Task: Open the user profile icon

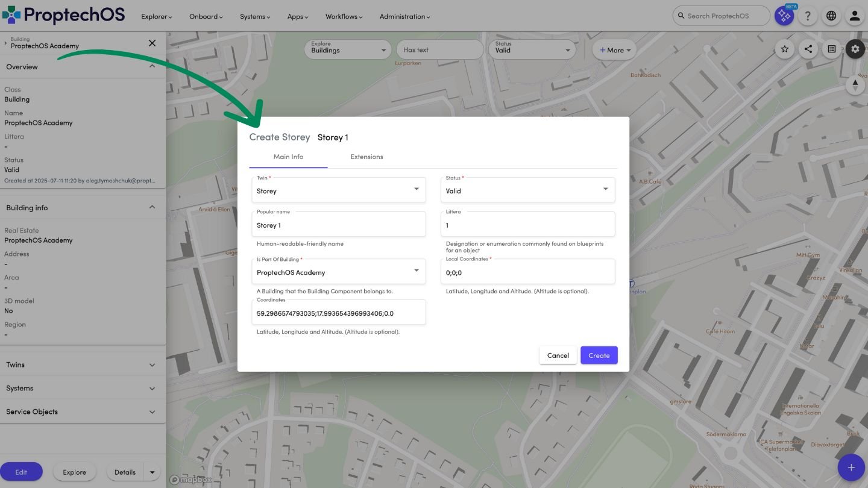Action: (855, 16)
